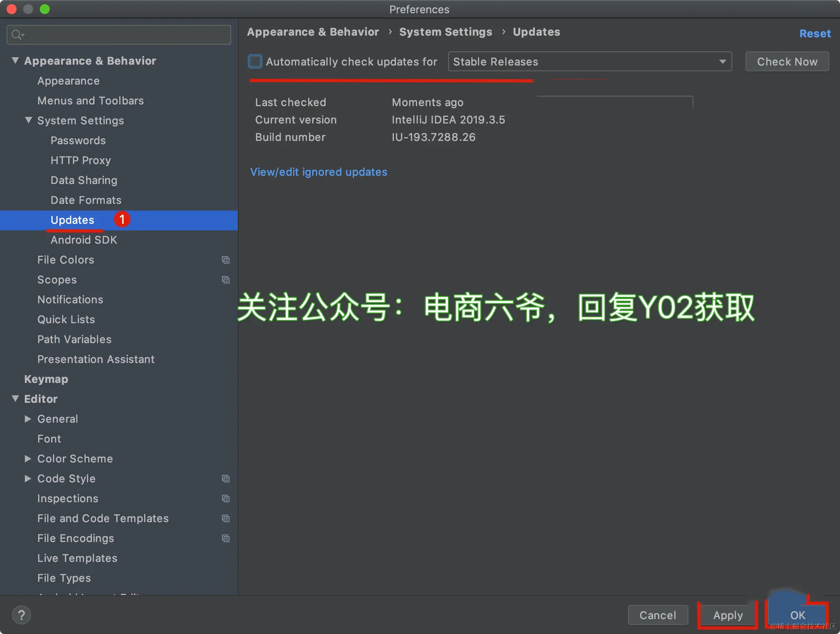Open View/edit ignored updates link
The width and height of the screenshot is (840, 634).
tap(319, 172)
